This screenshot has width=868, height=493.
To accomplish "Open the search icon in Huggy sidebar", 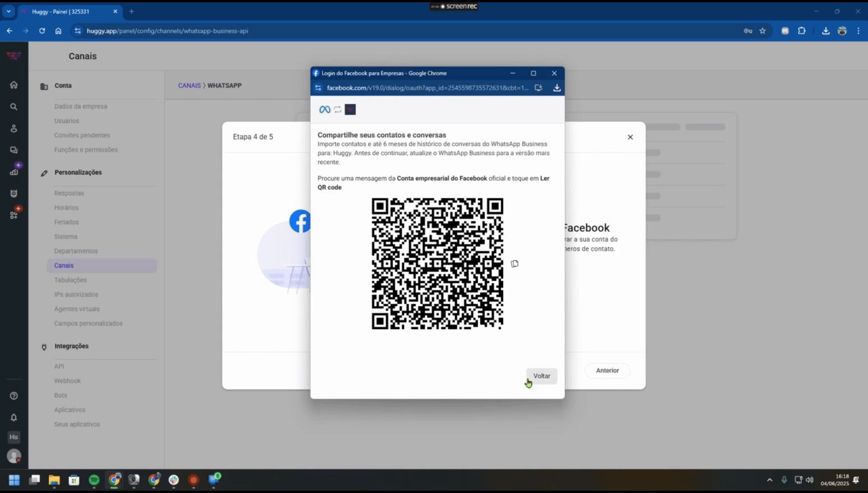I will point(13,106).
